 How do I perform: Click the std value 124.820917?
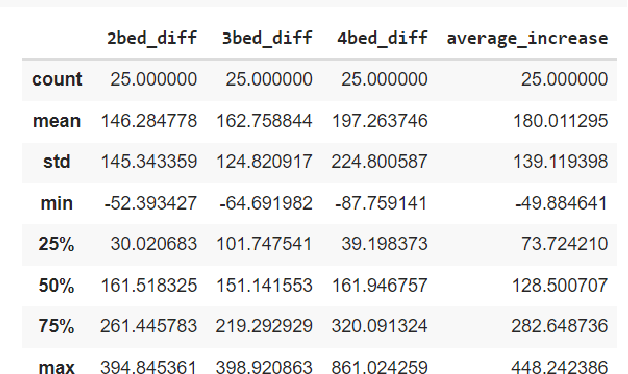[x=264, y=162]
